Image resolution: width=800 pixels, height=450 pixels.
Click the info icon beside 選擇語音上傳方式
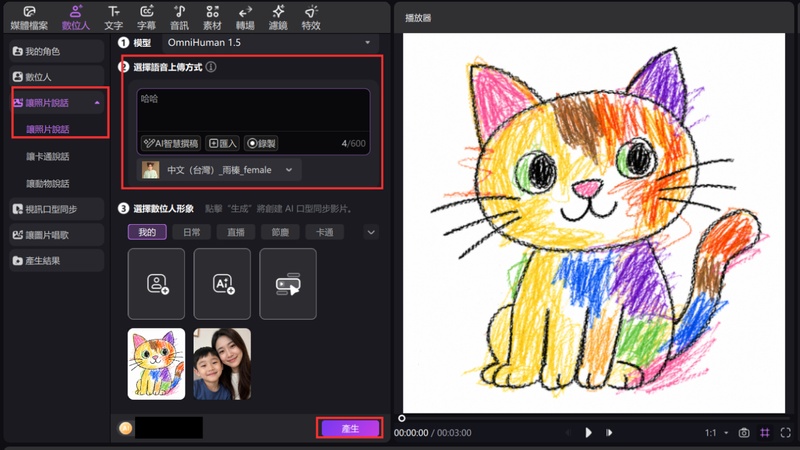click(211, 67)
